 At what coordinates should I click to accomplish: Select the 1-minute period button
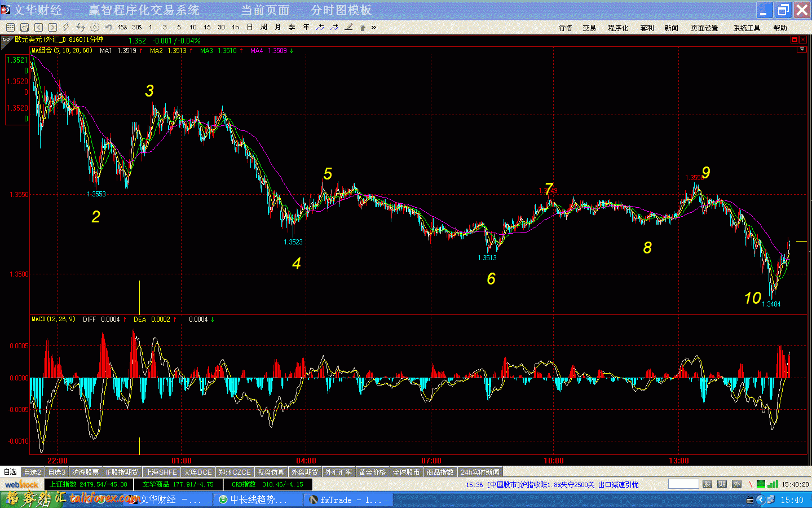151,27
